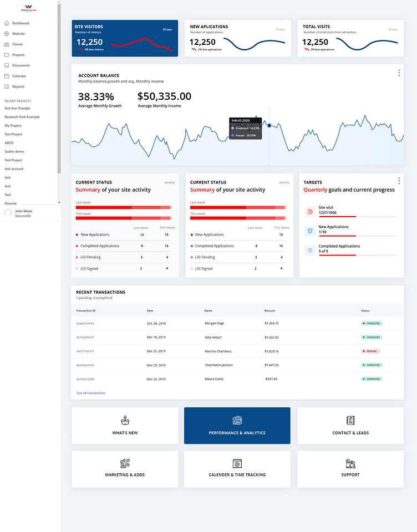Image resolution: width=417 pixels, height=532 pixels.
Task: Open John Weiss View profile link
Action: click(23, 216)
